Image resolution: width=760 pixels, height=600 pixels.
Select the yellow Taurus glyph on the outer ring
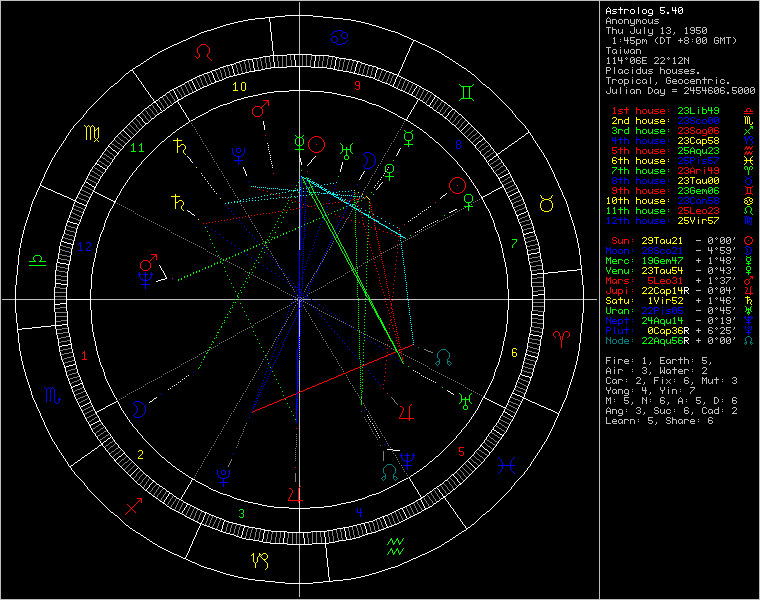click(548, 205)
